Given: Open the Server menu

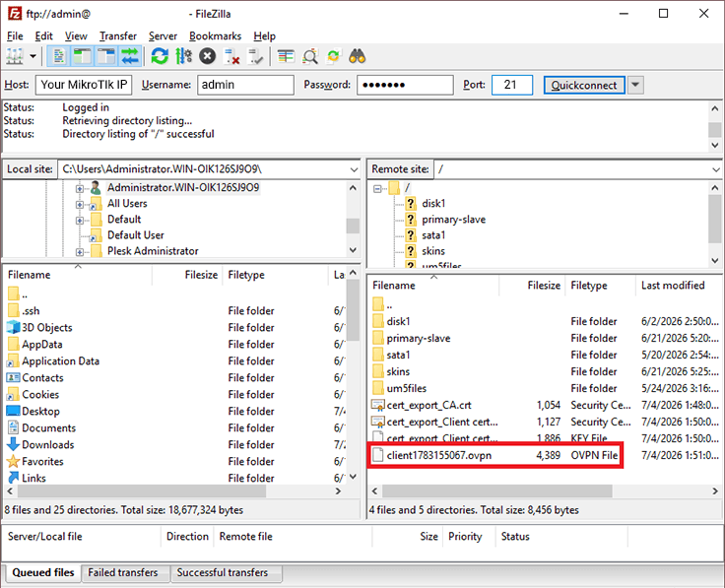Looking at the screenshot, I should tap(163, 36).
